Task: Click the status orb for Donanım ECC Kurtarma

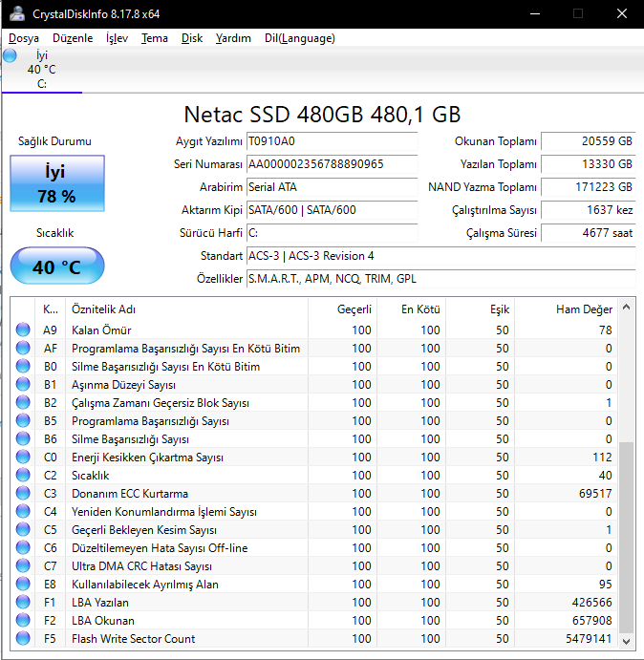Action: tap(24, 494)
